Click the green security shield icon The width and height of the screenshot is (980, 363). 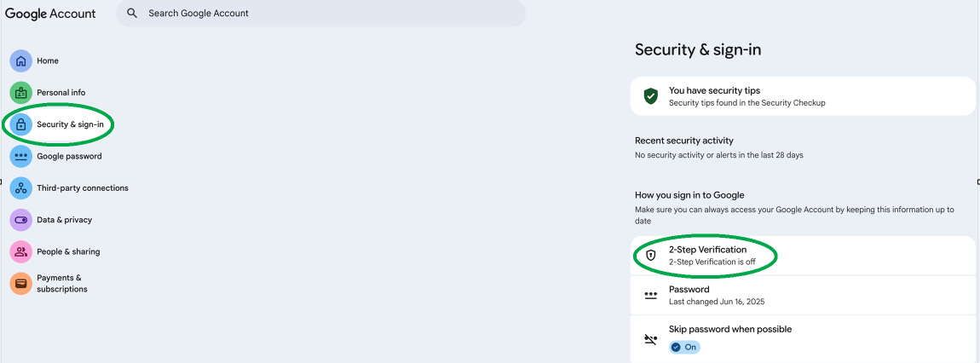pyautogui.click(x=651, y=96)
